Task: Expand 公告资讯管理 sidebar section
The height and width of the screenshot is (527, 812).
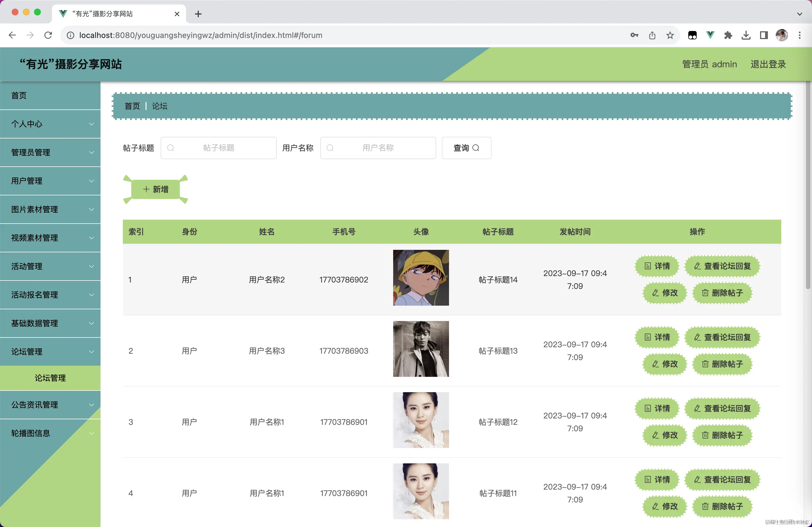Action: coord(50,404)
